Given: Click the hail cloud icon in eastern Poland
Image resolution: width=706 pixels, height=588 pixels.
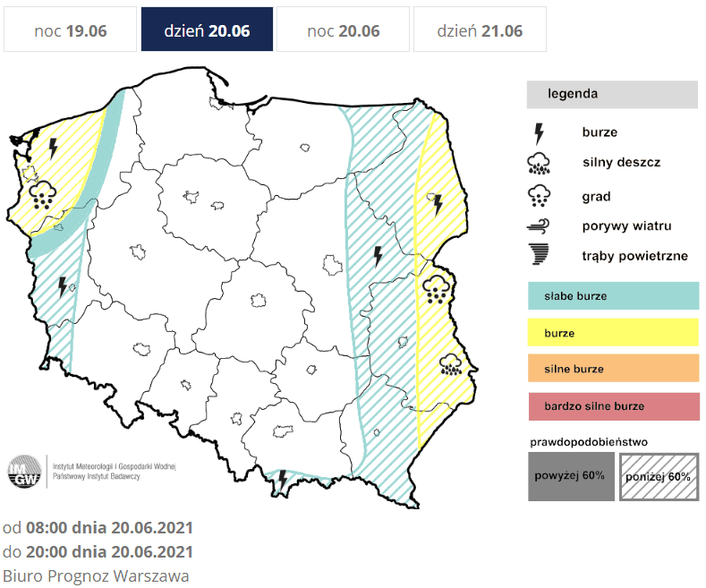Looking at the screenshot, I should coord(437,290).
